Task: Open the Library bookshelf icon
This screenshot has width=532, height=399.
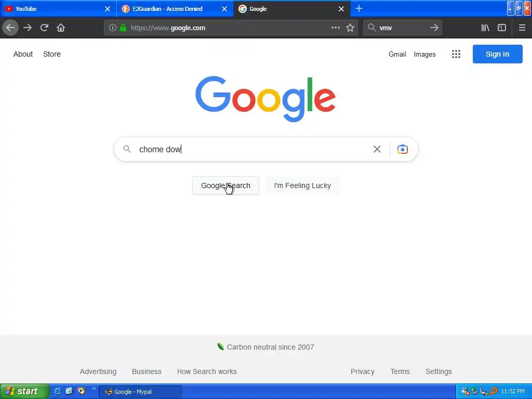Action: (485, 28)
